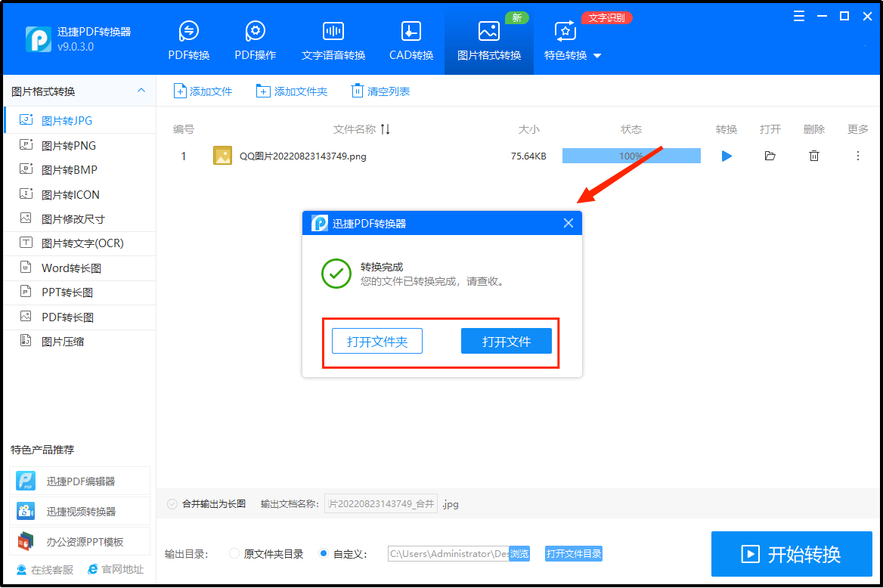
Task: Select 图片转PNG in sidebar
Action: click(68, 145)
